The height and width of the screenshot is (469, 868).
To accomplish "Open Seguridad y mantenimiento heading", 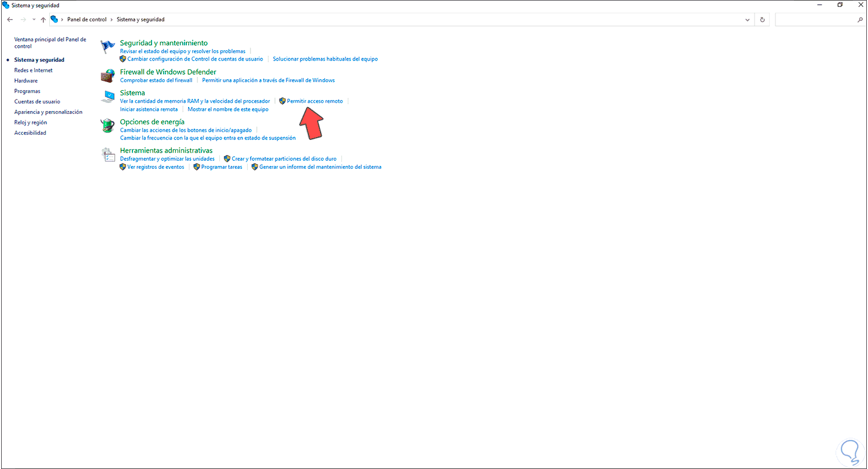I will (164, 43).
